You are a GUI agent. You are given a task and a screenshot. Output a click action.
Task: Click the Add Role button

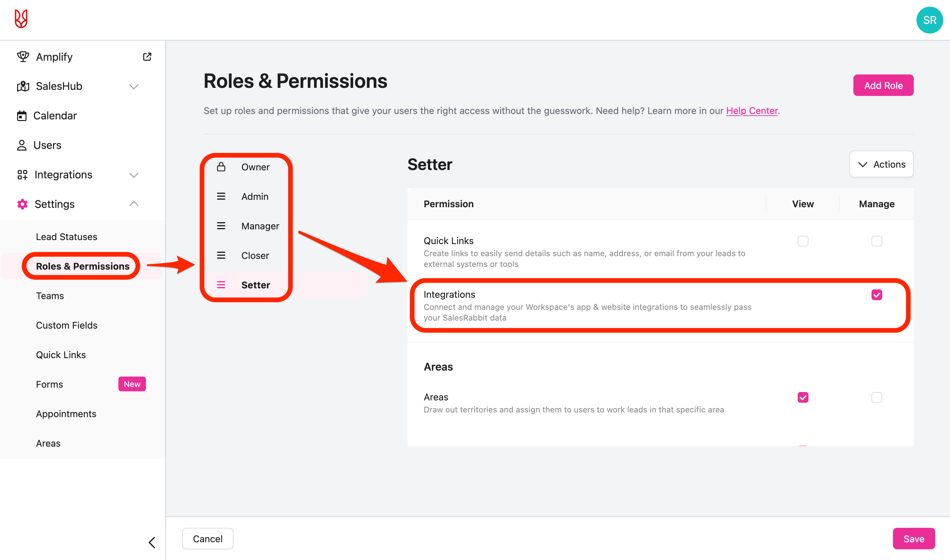point(883,85)
